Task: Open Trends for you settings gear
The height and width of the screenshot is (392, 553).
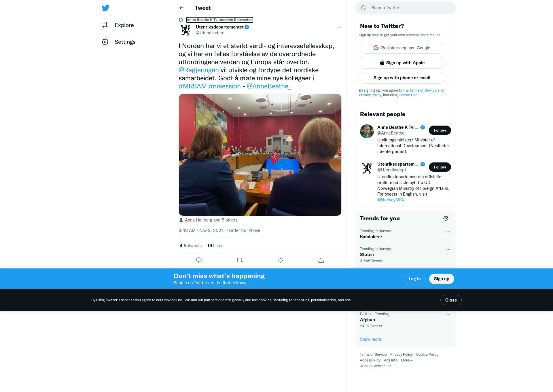Action: point(446,218)
